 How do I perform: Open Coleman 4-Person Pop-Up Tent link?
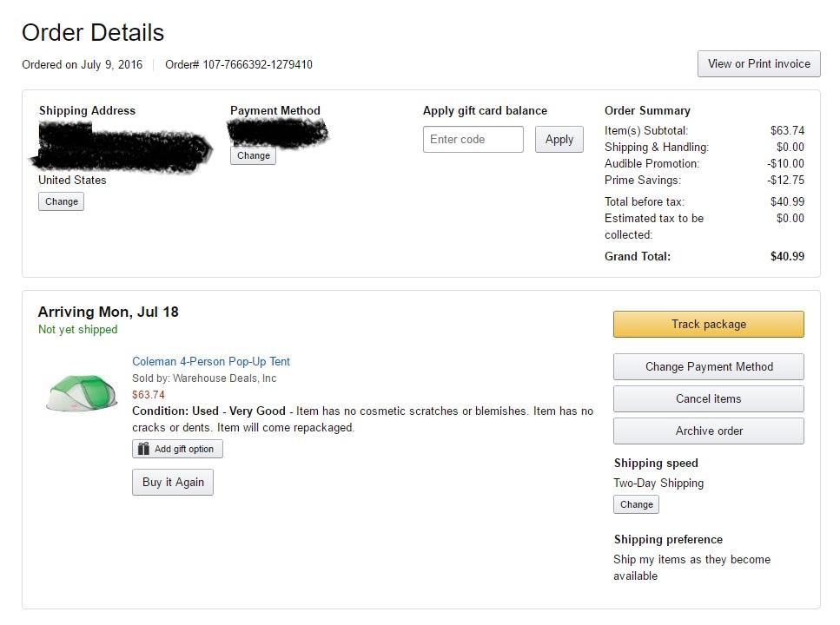coord(211,361)
